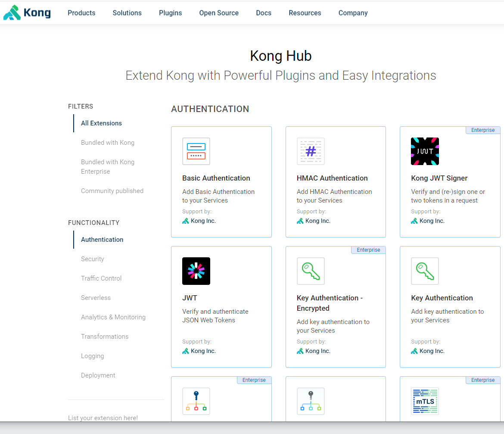Screen dimensions: 504x434
Task: Select the Serverless filter
Action: coord(96,298)
